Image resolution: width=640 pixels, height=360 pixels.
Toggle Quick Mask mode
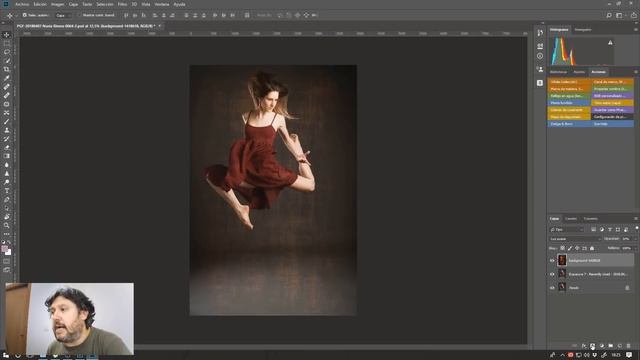point(7,261)
